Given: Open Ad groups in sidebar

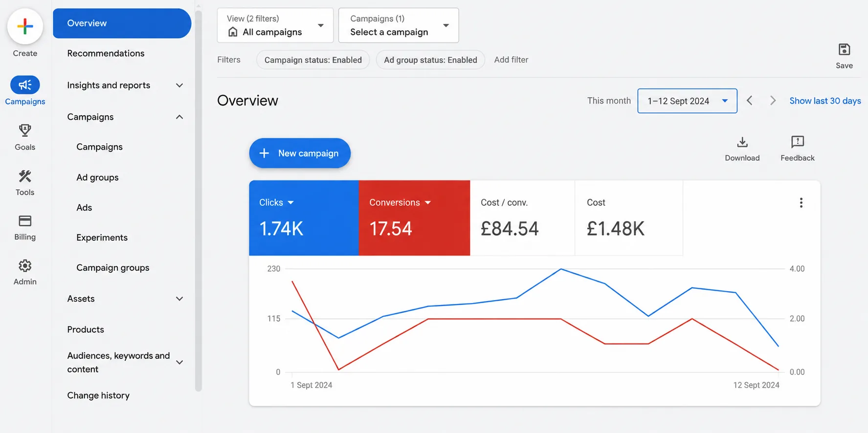Looking at the screenshot, I should pyautogui.click(x=97, y=177).
